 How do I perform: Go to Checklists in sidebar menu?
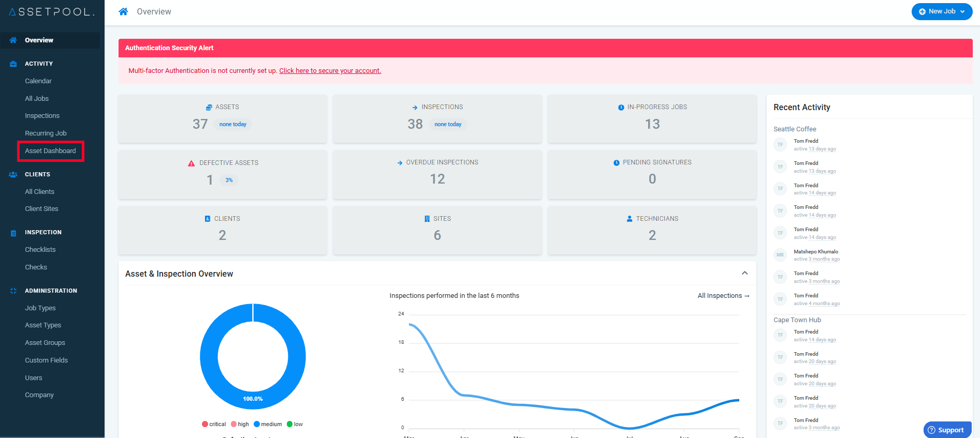point(40,250)
